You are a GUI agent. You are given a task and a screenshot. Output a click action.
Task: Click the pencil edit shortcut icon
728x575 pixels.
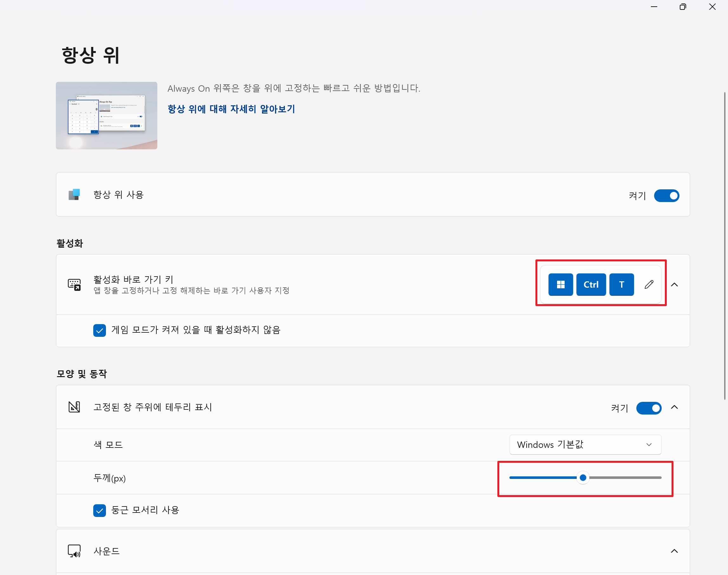649,284
